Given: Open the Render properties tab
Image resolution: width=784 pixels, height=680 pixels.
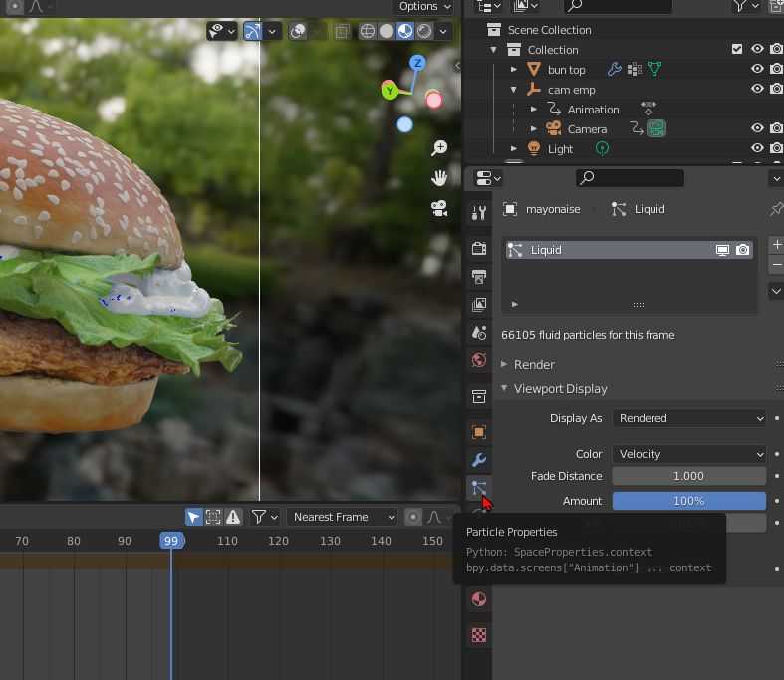Looking at the screenshot, I should click(478, 248).
